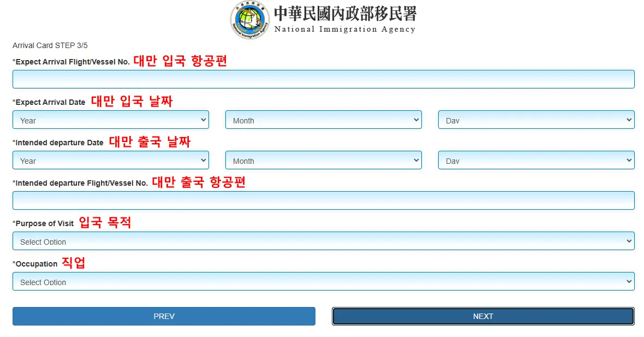Open the Intended departure Date Year dropdown
Screen dimensions: 644x337
coord(110,160)
